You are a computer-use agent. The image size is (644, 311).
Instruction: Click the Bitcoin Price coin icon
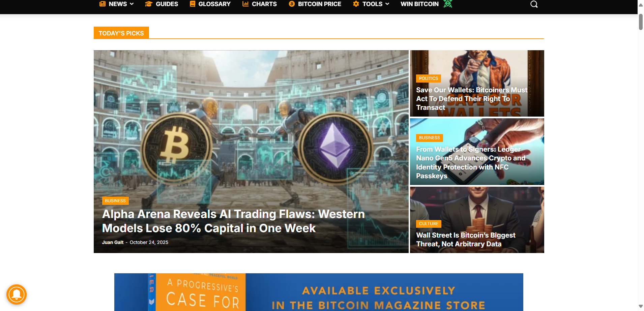292,4
